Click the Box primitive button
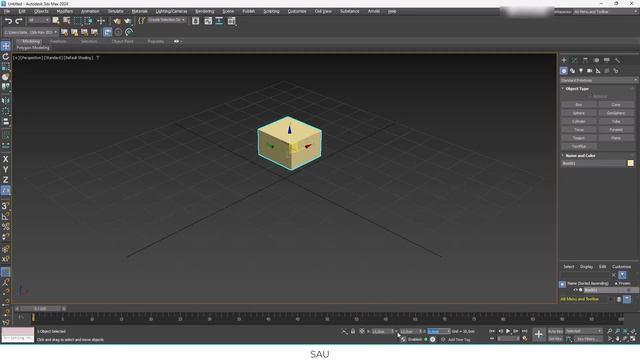 coord(579,105)
